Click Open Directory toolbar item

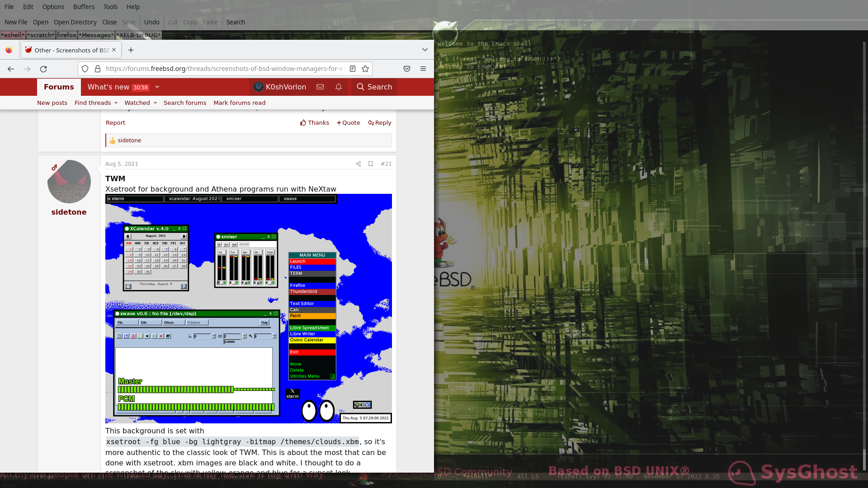point(75,22)
